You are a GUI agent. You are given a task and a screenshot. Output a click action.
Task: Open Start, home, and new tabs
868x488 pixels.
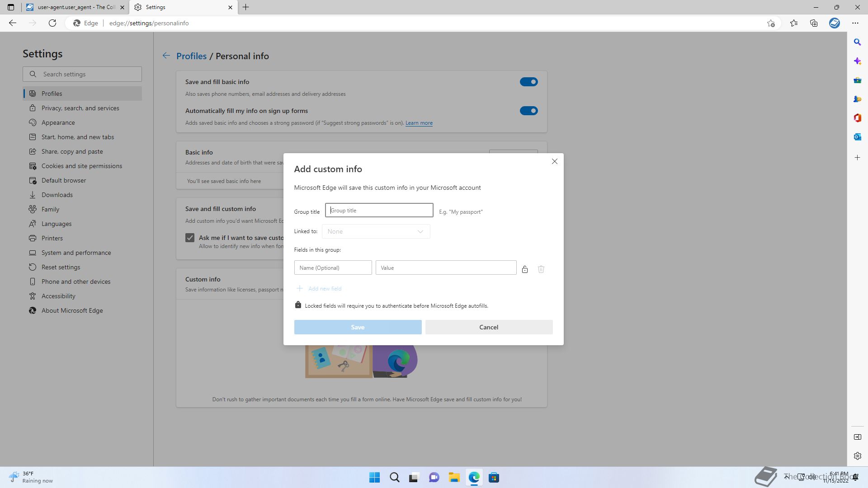pyautogui.click(x=82, y=137)
